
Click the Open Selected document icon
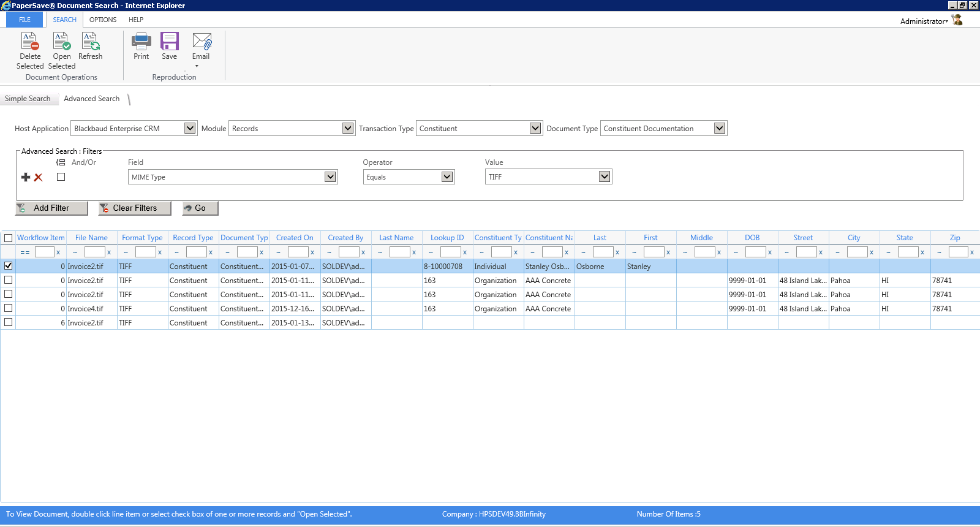[62, 41]
